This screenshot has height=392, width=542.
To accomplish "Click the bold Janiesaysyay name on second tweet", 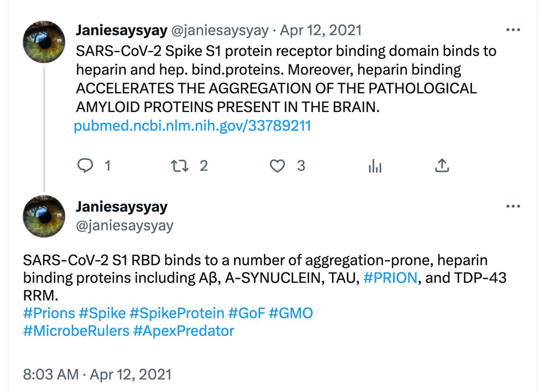I will click(122, 207).
